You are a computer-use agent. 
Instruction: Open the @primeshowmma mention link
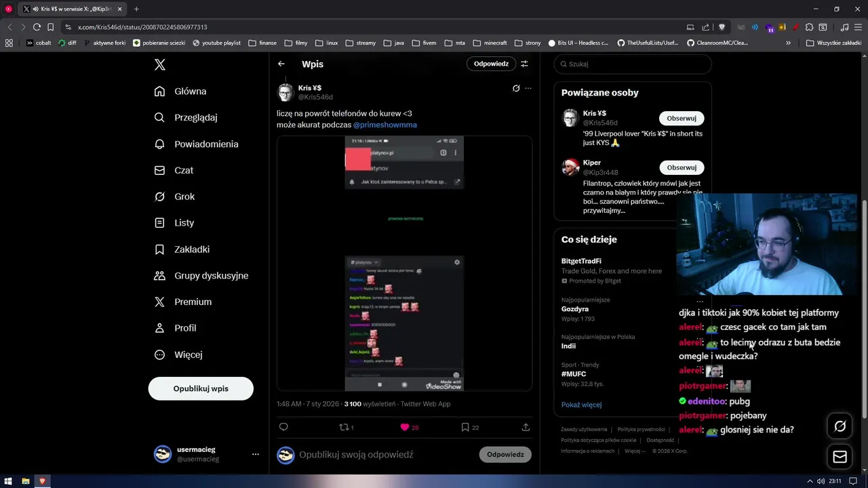pyautogui.click(x=384, y=125)
